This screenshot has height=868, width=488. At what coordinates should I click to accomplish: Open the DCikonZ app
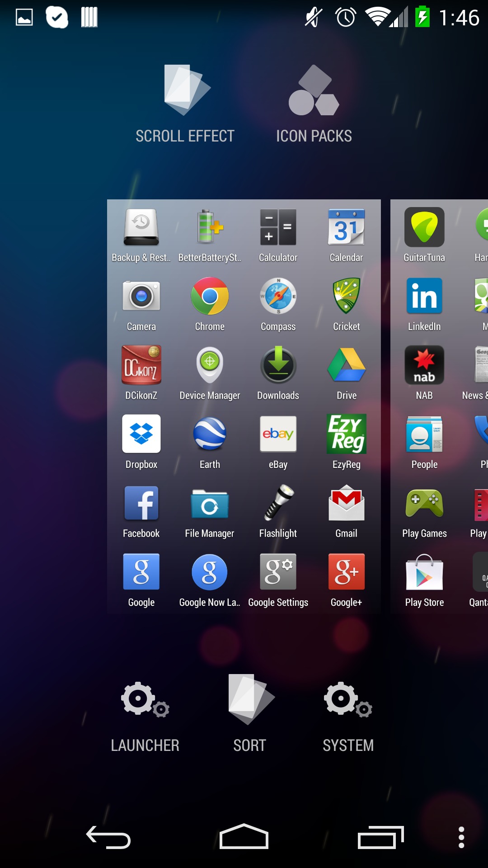tap(141, 373)
